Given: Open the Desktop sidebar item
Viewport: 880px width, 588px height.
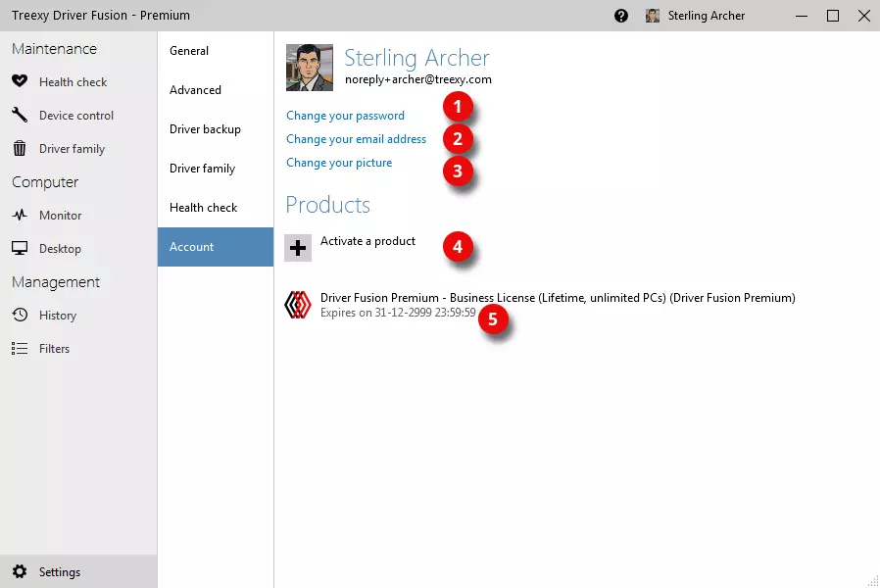Looking at the screenshot, I should coord(78,249).
